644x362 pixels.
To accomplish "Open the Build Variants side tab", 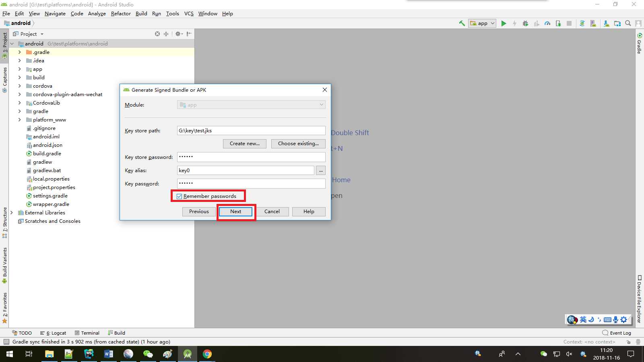I will [5, 265].
